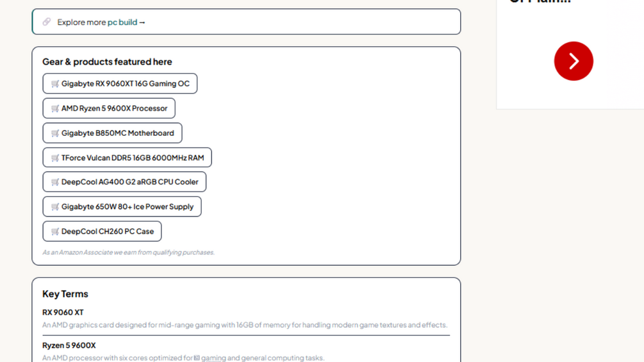The image size is (644, 362).
Task: Open the Gigabyte RX 9060XT 16G Gaming OC product link
Action: (x=120, y=84)
